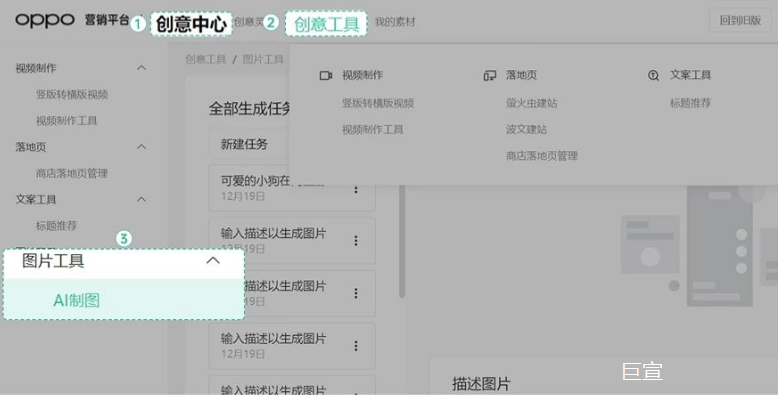Open the three-dot menu of fourth task
The width and height of the screenshot is (778, 396).
(x=356, y=346)
